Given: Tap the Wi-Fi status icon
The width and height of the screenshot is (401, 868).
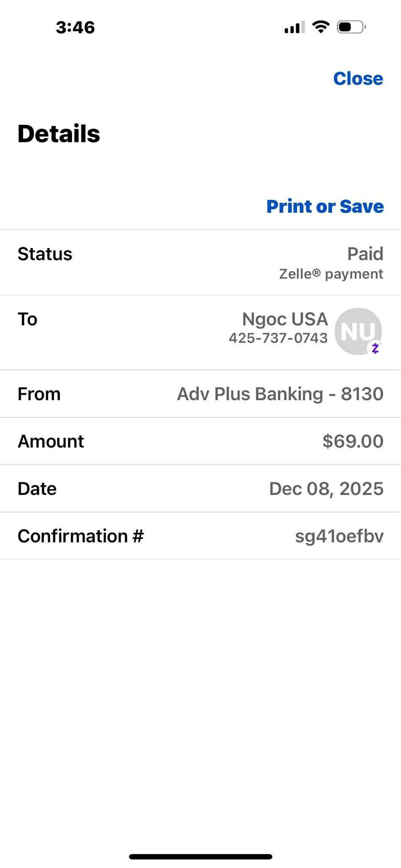Looking at the screenshot, I should coord(321,27).
